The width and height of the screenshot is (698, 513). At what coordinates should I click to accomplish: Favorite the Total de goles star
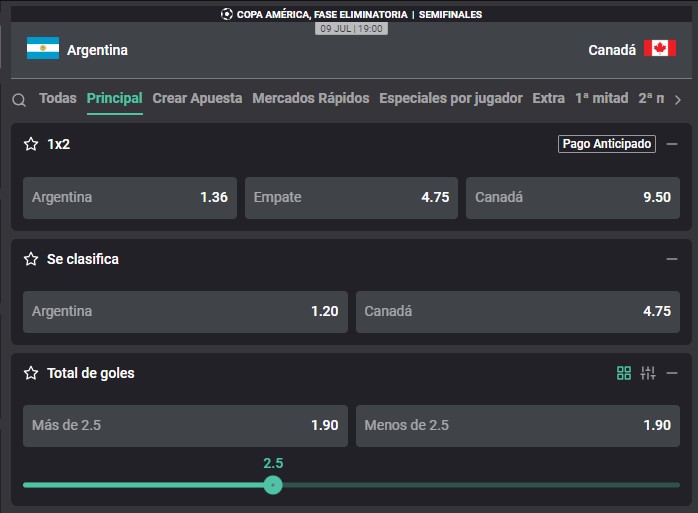tap(31, 373)
